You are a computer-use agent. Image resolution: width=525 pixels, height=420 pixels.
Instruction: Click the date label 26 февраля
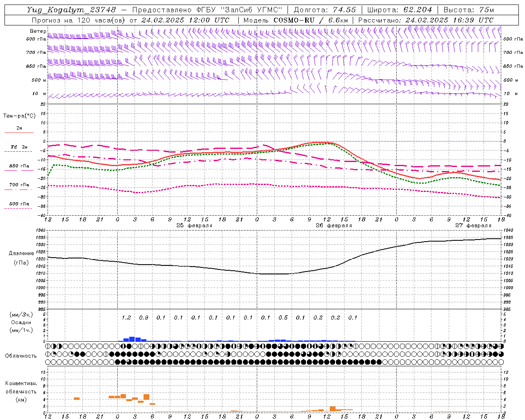(x=334, y=226)
